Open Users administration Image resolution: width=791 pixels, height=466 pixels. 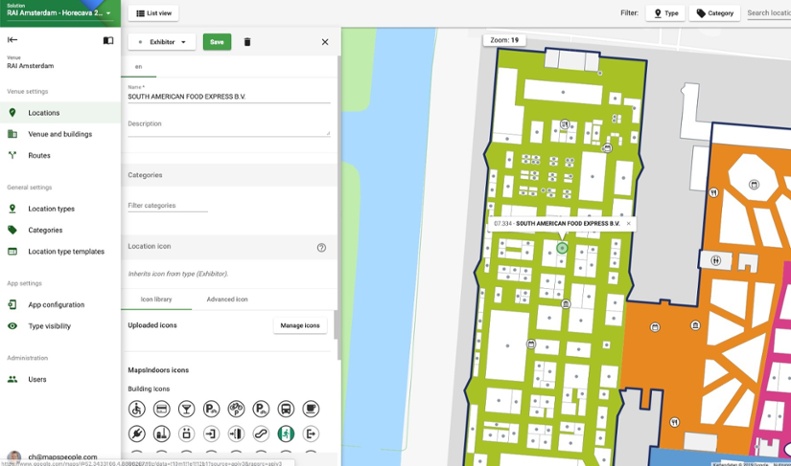tap(60, 379)
